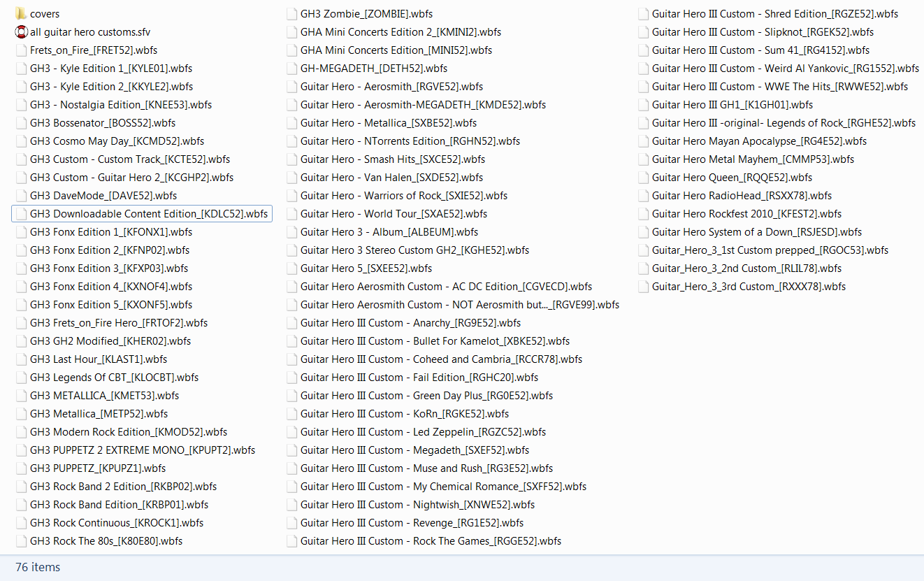Select GH3 Legends Of CBT_[KLOCBT].wbfs
924x581 pixels.
click(115, 378)
